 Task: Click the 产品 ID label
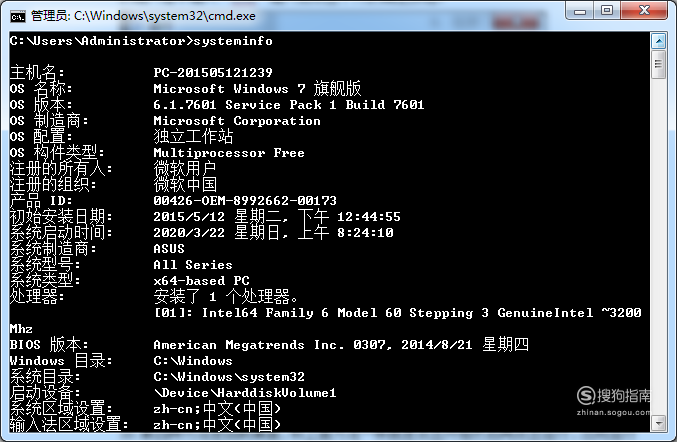tap(41, 201)
